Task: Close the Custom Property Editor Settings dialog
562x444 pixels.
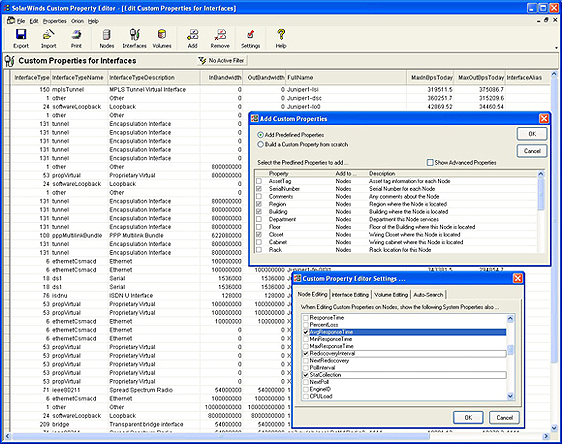Action: click(518, 278)
